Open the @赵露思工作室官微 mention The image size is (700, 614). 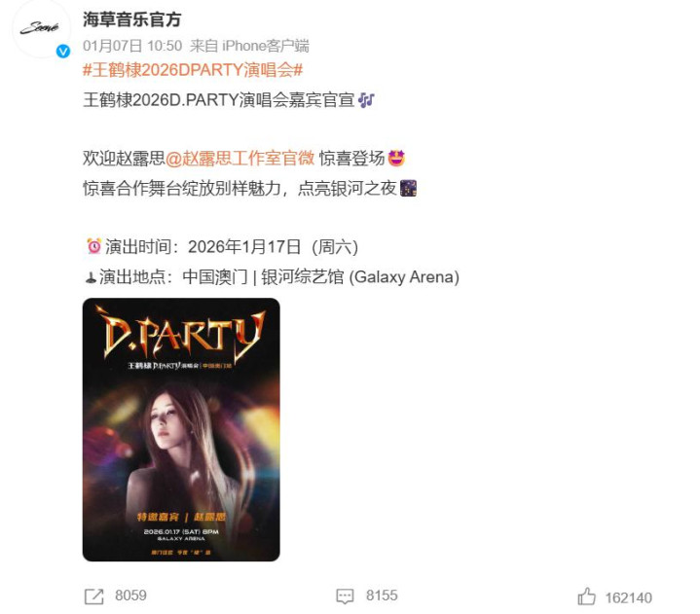240,159
